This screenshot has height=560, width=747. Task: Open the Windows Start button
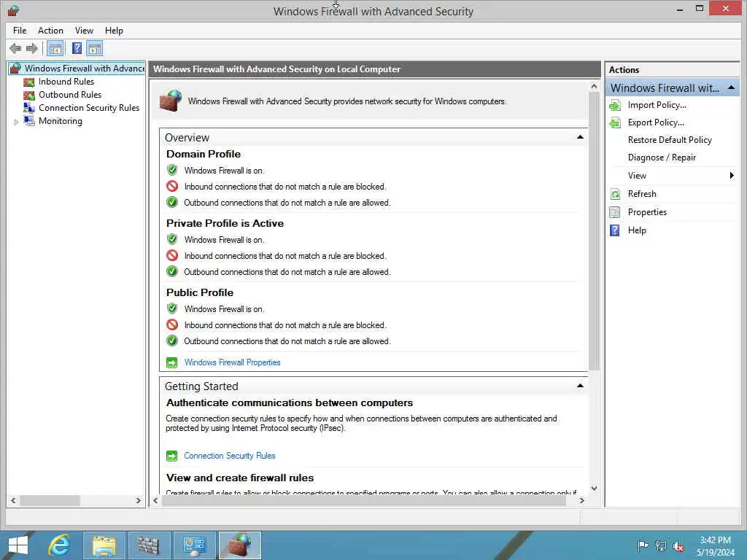(x=18, y=545)
